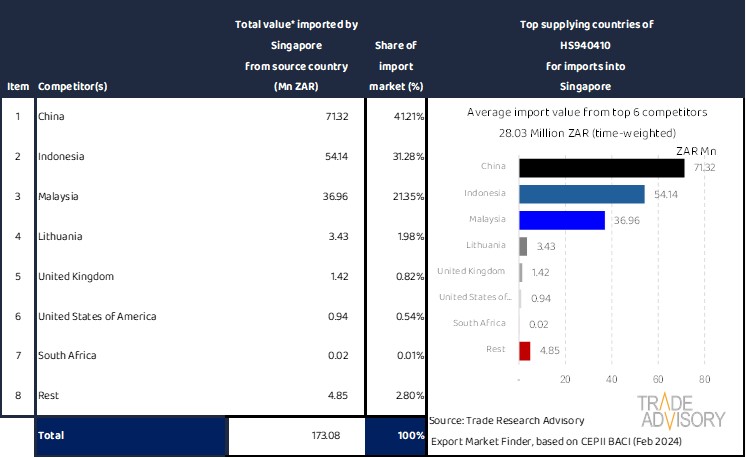
Task: Select the China row in the table
Action: [x=50, y=117]
